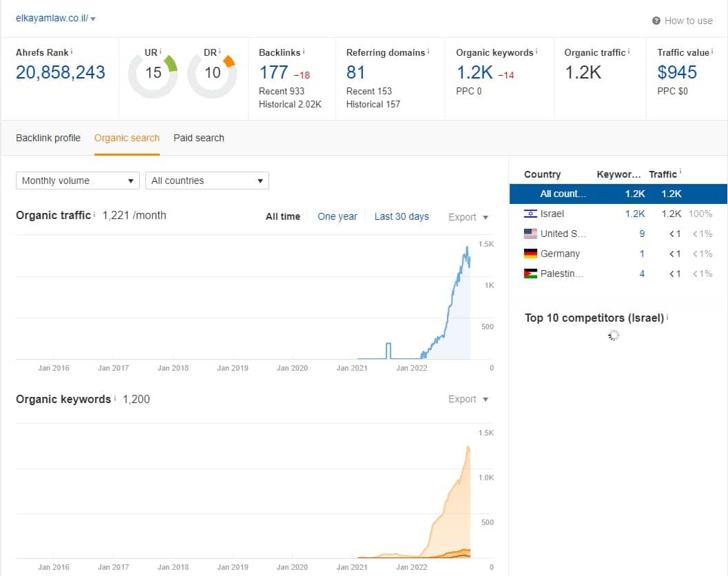The image size is (728, 576).
Task: Select the Israel country row name
Action: pyautogui.click(x=552, y=214)
